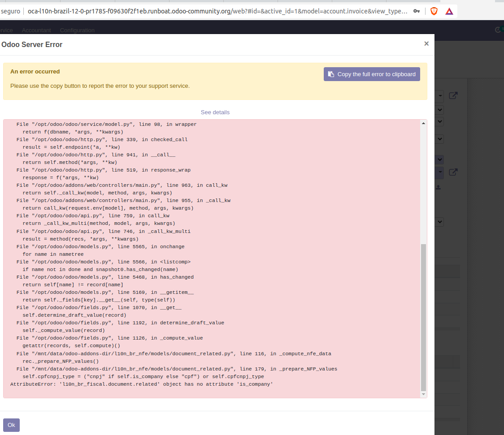Select line 'result = method(recs, *args, **kwargs)'

80,239
